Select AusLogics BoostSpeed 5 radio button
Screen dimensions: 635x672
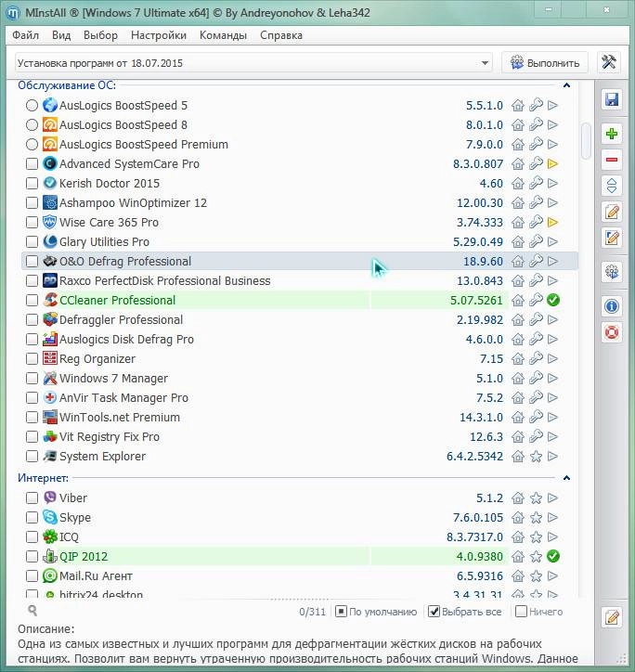[32, 106]
